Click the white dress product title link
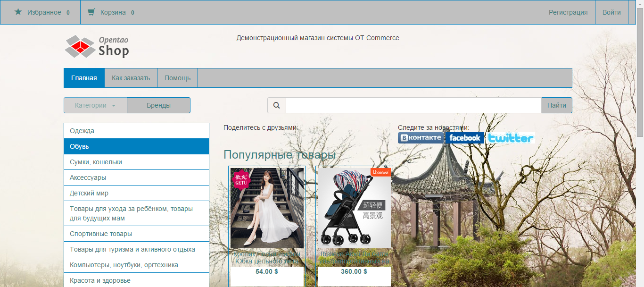Image resolution: width=644 pixels, height=287 pixels. [267, 257]
